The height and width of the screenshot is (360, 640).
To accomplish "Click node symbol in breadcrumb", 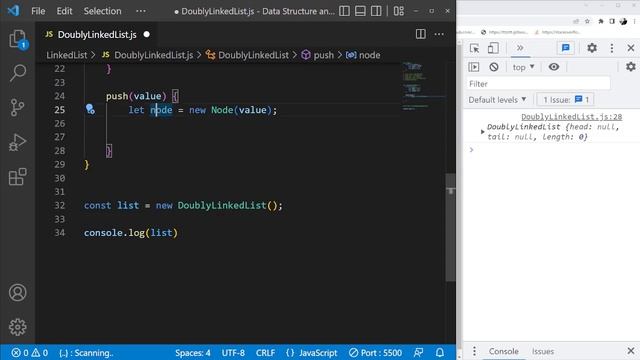I will point(369,55).
